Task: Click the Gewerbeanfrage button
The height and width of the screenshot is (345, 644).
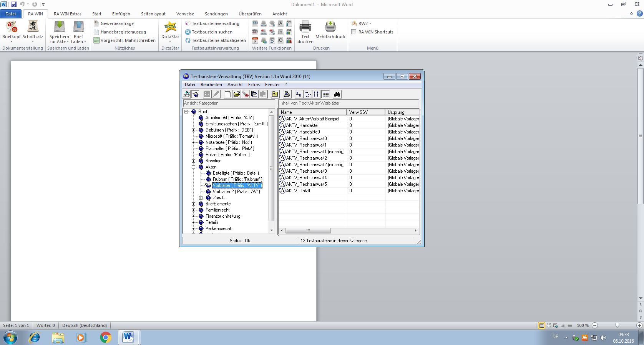Action: pos(117,23)
